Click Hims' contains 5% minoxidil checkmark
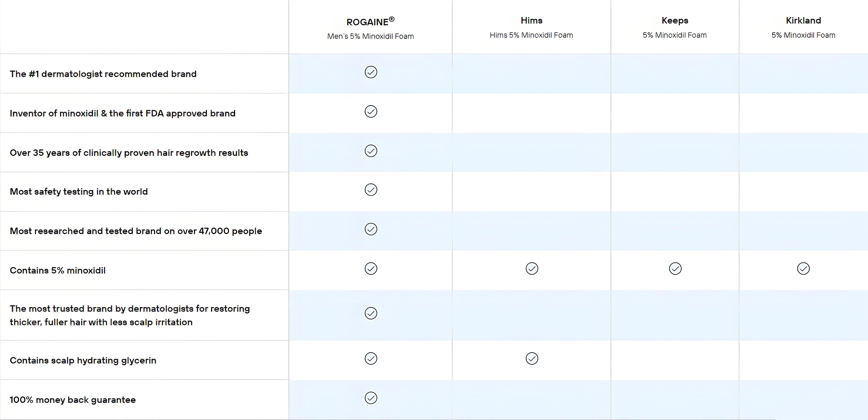Image resolution: width=868 pixels, height=420 pixels. point(532,269)
